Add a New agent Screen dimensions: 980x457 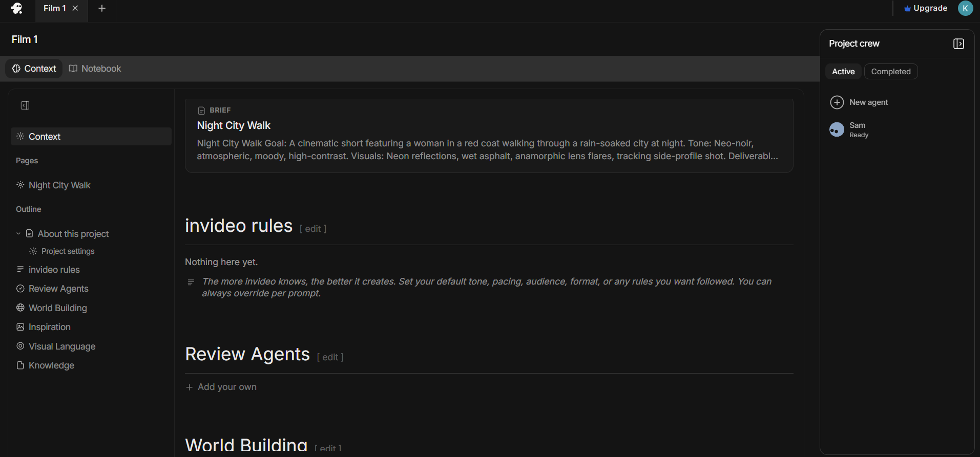click(x=859, y=102)
